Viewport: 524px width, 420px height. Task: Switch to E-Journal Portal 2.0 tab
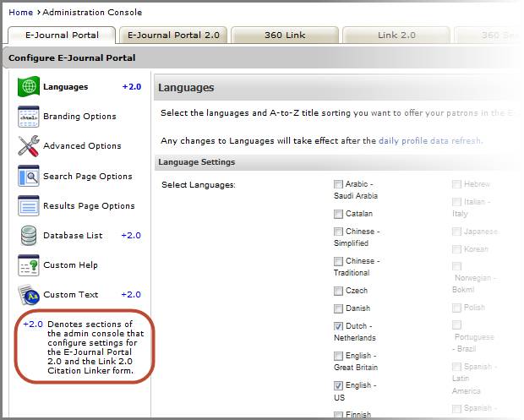point(173,35)
